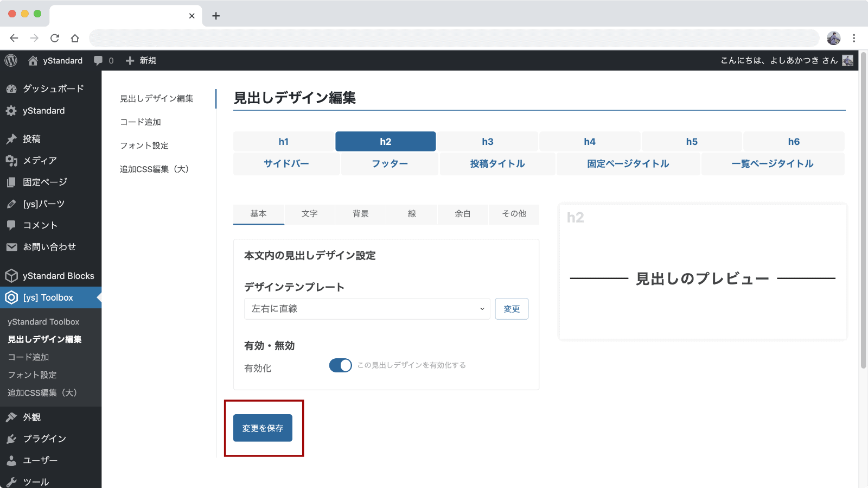Click the コメント bubble icon in sidebar
The width and height of the screenshot is (868, 488).
[x=11, y=225]
